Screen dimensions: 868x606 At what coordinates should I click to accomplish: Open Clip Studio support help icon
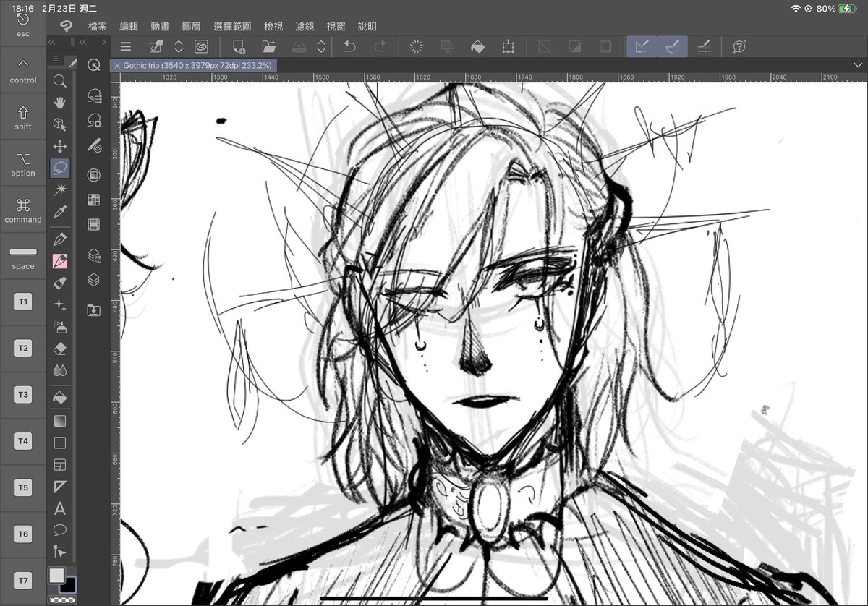739,46
